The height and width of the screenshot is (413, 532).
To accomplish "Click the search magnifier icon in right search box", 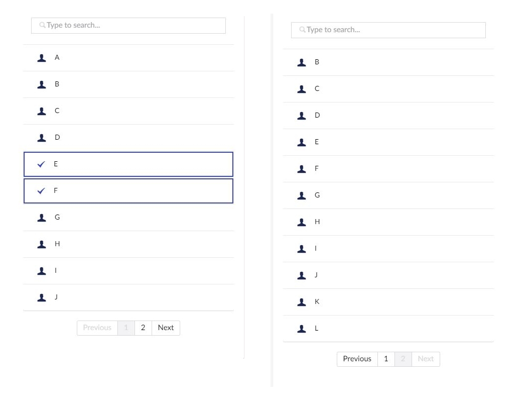I will click(302, 30).
